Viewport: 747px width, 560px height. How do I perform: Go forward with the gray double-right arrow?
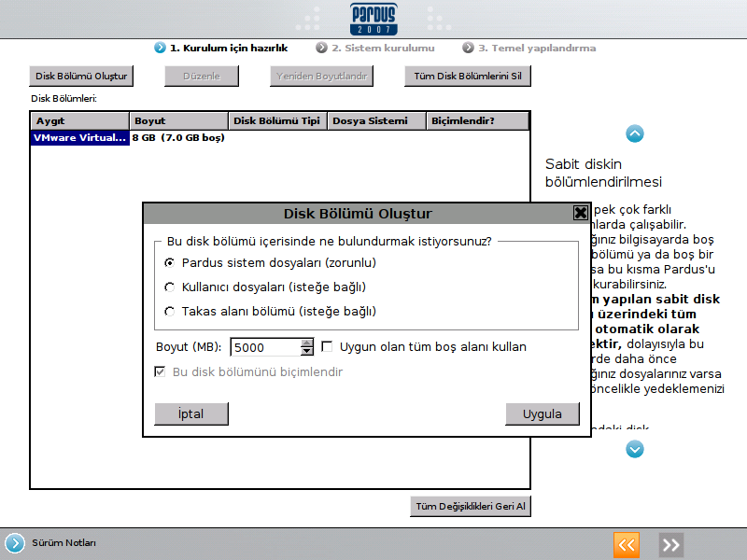pyautogui.click(x=670, y=545)
